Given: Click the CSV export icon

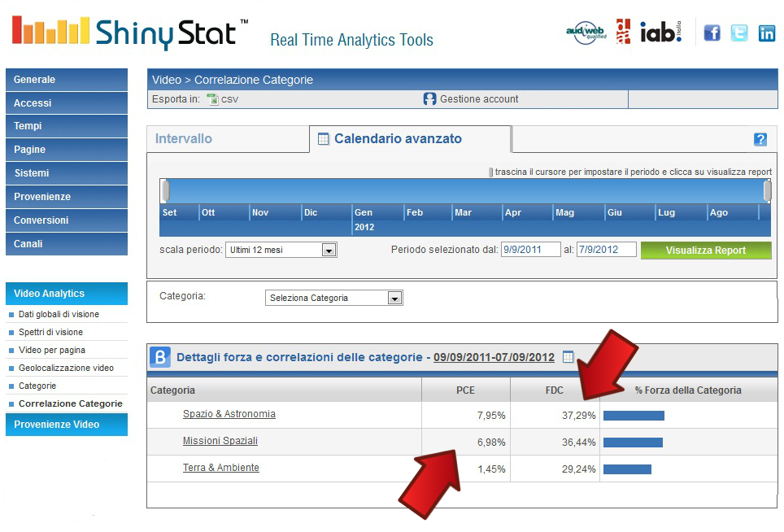Looking at the screenshot, I should tap(212, 99).
